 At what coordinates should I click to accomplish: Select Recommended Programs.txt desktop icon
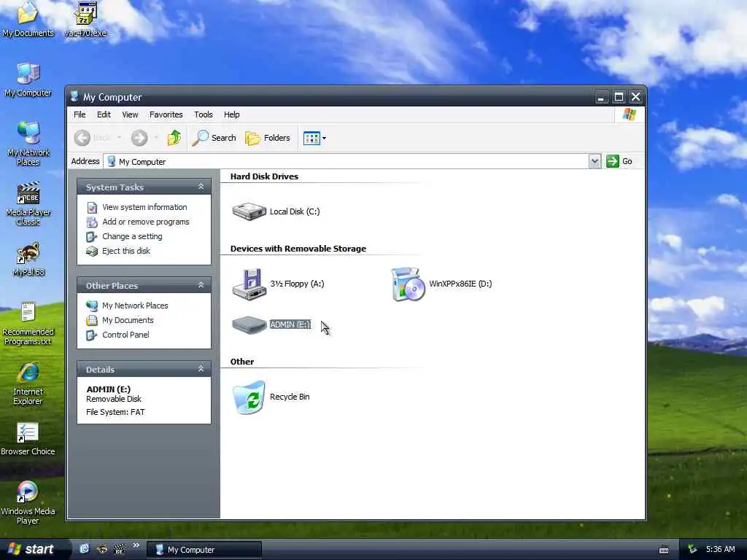tap(28, 324)
